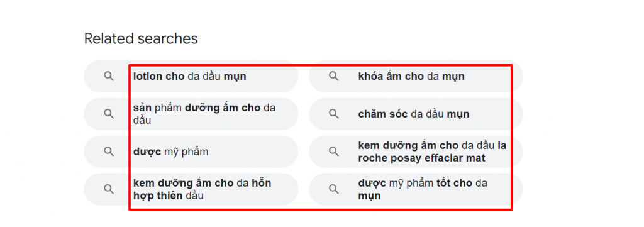Open related search "sản phẩm dưỡng ẩm cho da dầu"

pyautogui.click(x=191, y=114)
